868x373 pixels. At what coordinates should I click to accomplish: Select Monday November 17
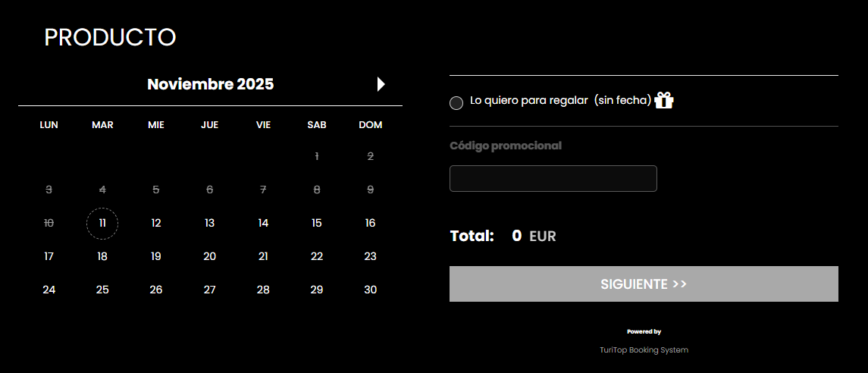[49, 256]
